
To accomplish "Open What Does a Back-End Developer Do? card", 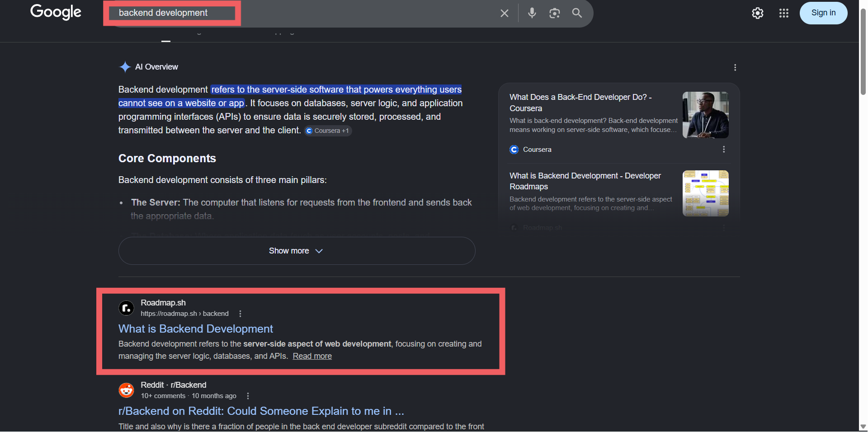I will [x=580, y=103].
